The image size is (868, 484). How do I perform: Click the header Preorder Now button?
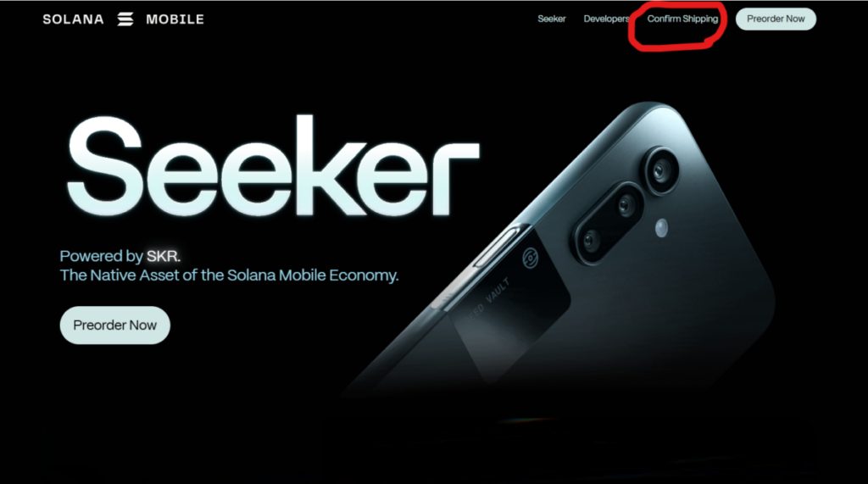tap(776, 19)
